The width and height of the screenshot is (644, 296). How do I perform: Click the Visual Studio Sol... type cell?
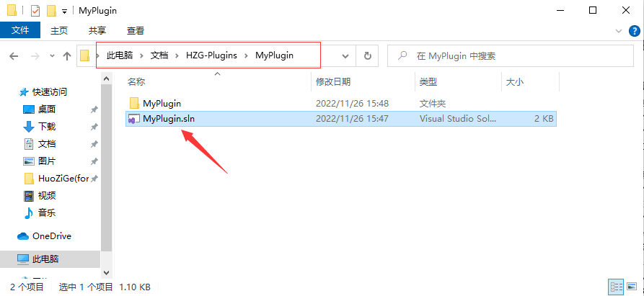tap(458, 119)
